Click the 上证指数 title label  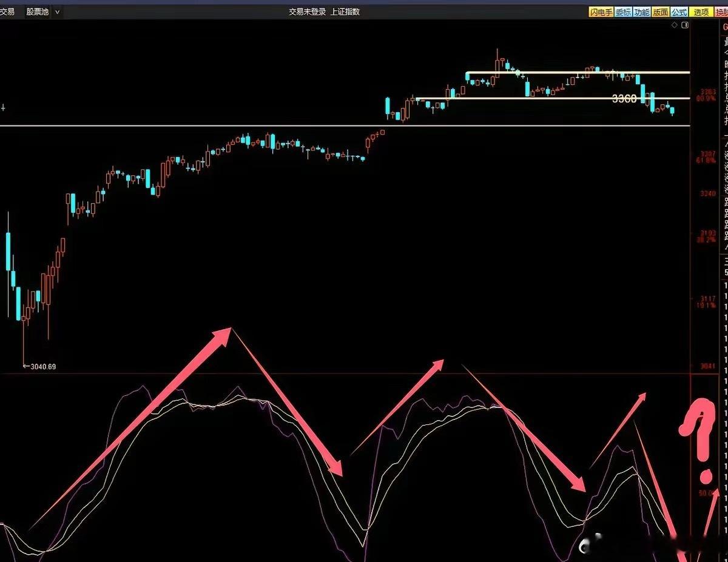click(345, 12)
